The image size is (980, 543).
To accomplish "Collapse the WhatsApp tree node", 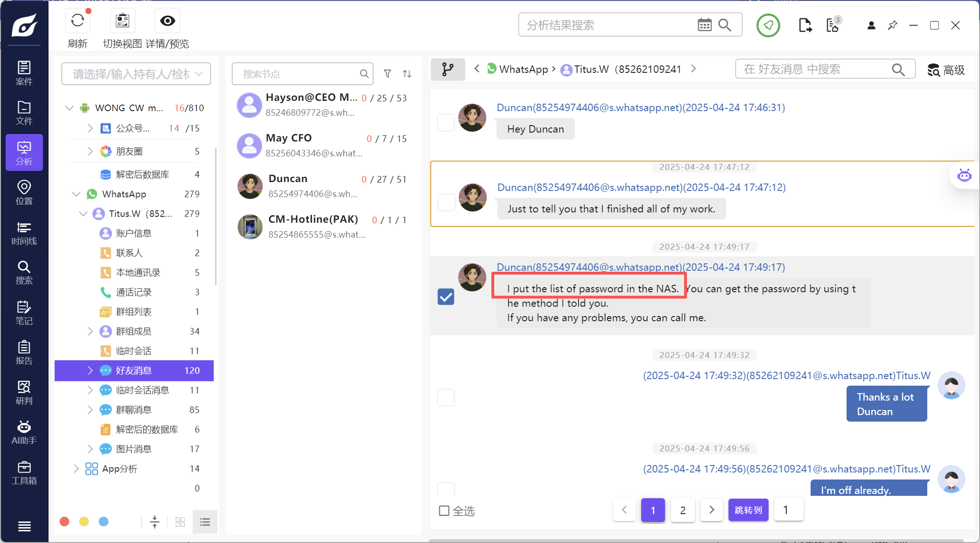I will 76,194.
